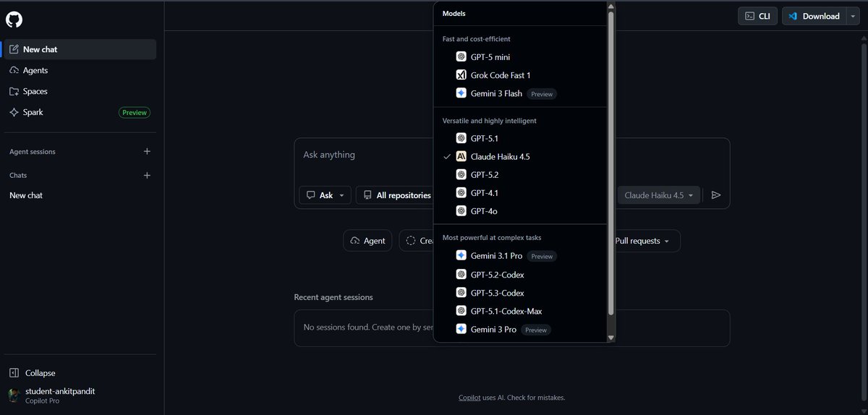
Task: Click the Claude Haiku 4.5 Anthropic icon
Action: pos(461,156)
